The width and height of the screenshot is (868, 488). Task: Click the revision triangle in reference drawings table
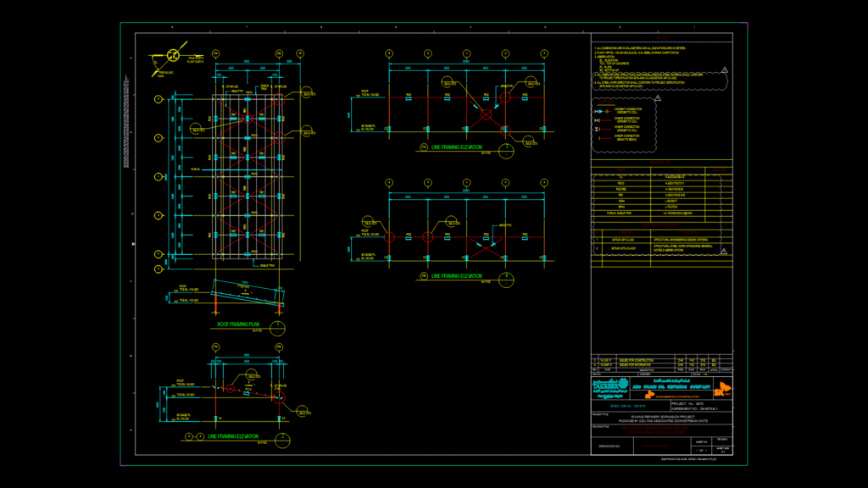724,251
